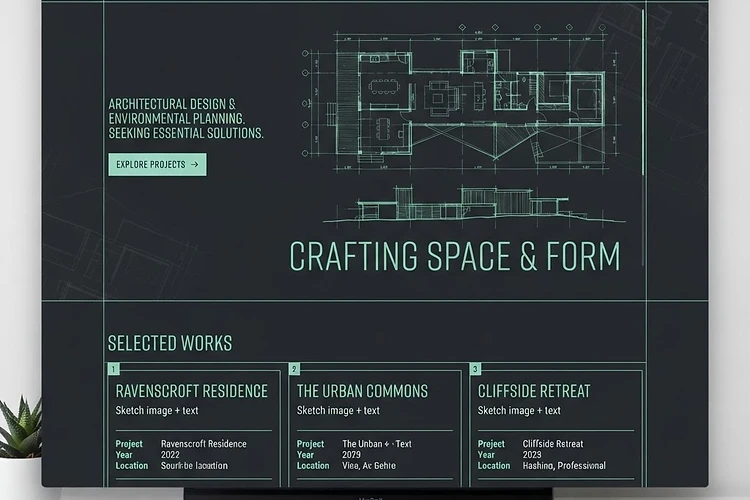Click 'Sketch image + text' under Ravenscroft Residence

click(157, 411)
